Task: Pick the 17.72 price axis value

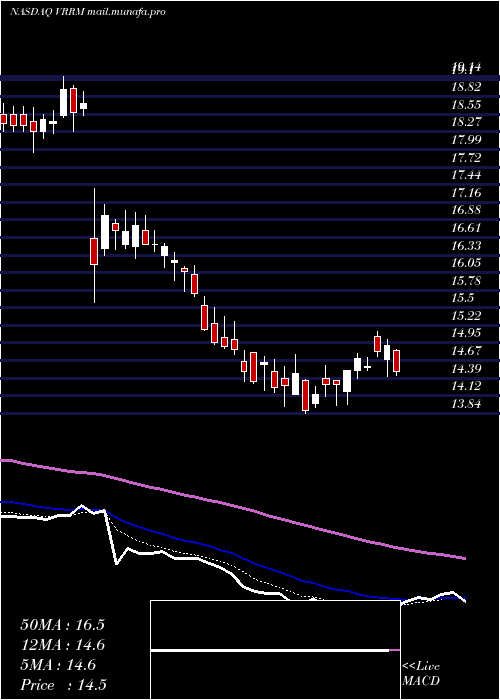Action: pyautogui.click(x=467, y=157)
